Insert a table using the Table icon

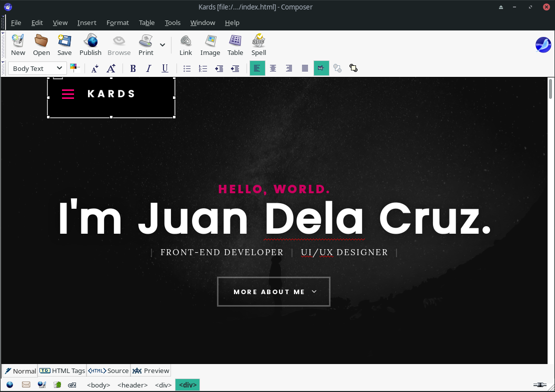pyautogui.click(x=235, y=44)
